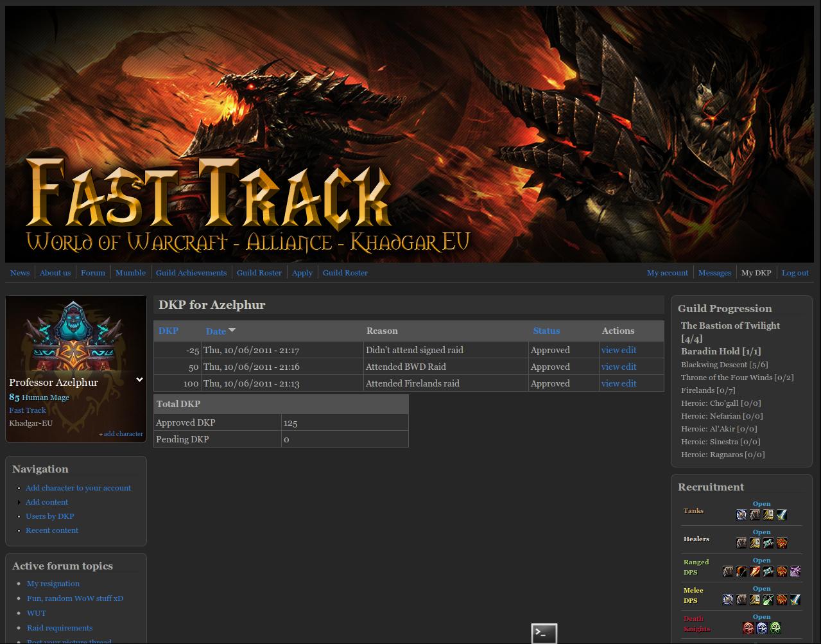Click the red Blood Death Knight icon
This screenshot has height=644, width=821.
click(748, 628)
